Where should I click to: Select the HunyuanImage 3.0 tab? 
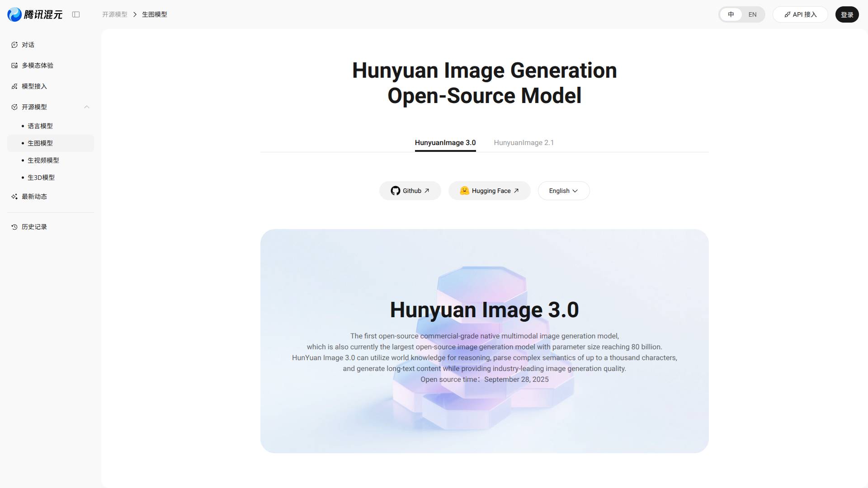click(x=445, y=142)
